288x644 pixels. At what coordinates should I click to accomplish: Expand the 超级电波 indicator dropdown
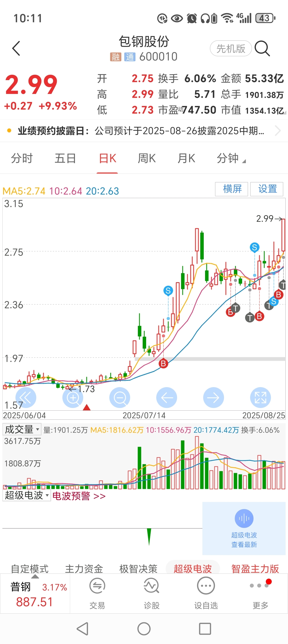coord(27,495)
